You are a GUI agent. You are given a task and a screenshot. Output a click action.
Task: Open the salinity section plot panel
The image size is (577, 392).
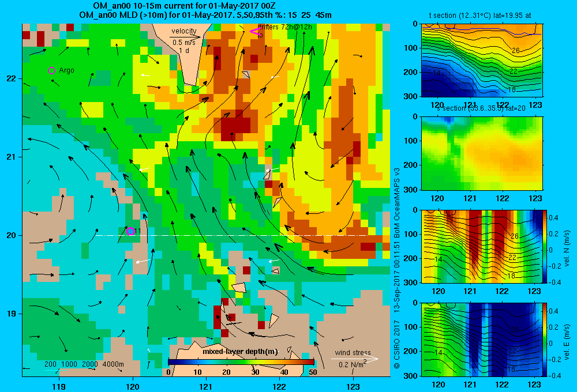[482, 153]
